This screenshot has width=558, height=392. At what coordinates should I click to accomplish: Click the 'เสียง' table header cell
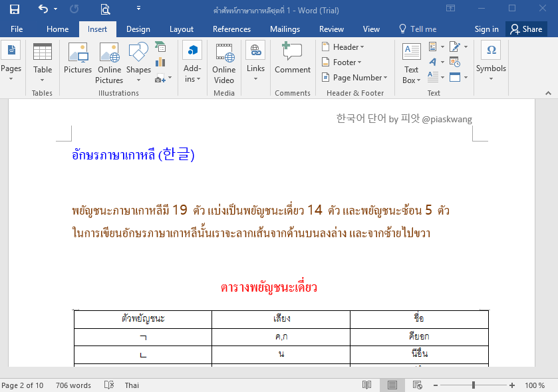point(281,319)
